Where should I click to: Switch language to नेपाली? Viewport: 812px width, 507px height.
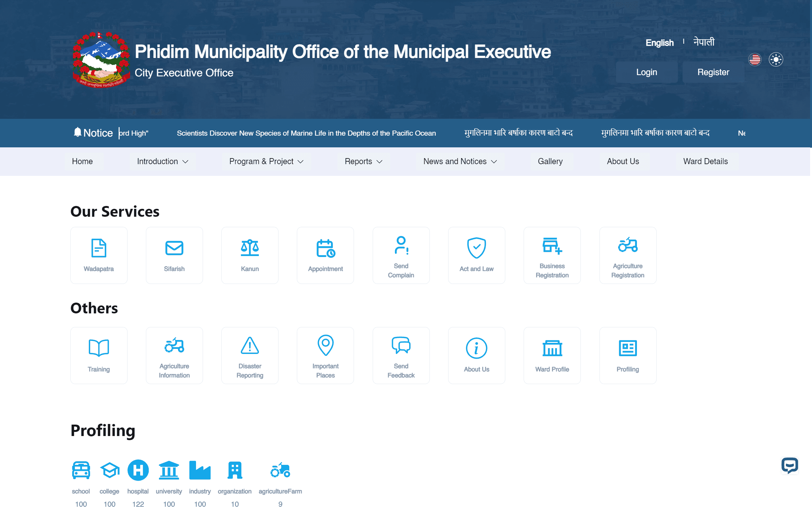(x=704, y=42)
